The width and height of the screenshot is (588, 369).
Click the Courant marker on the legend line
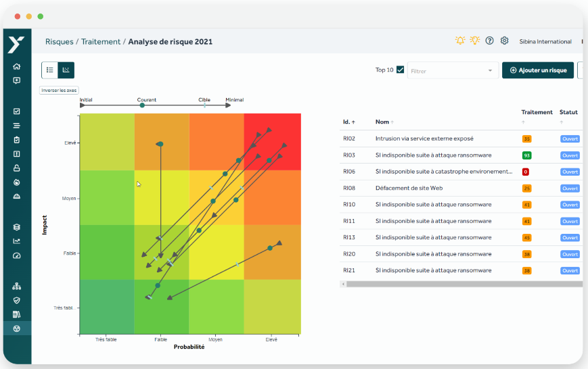pyautogui.click(x=142, y=105)
